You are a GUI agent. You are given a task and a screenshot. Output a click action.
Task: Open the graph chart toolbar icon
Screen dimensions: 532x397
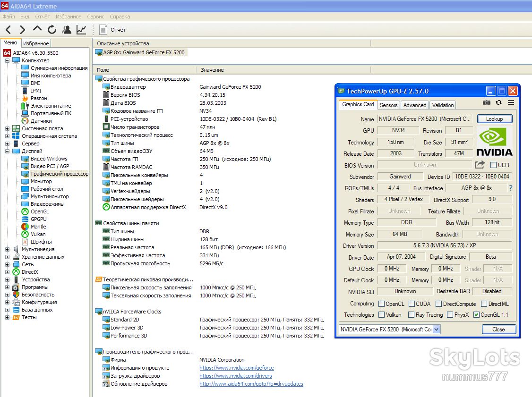(81, 30)
